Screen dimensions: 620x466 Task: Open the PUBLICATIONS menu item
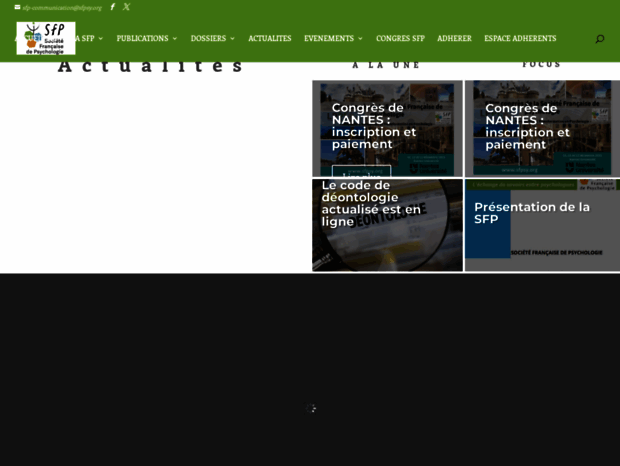(x=142, y=38)
